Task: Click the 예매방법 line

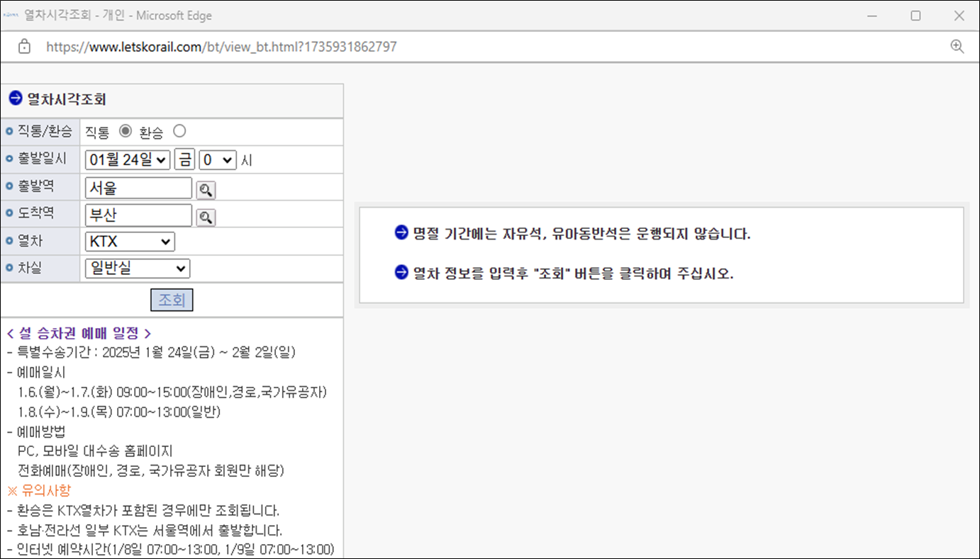Action: 37,431
